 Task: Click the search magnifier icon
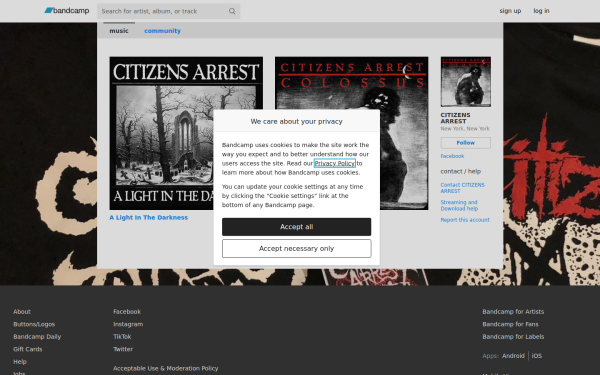coord(232,11)
